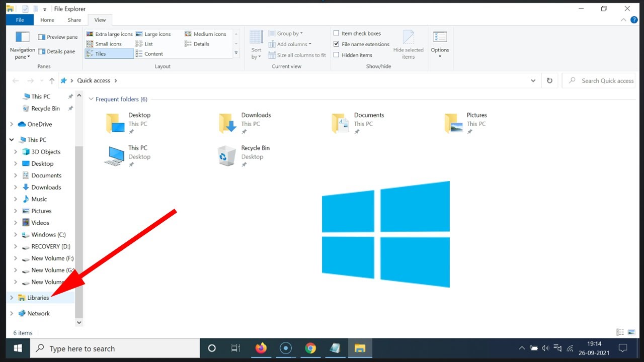
Task: Select RECOVERY (D:) drive
Action: coord(51,246)
